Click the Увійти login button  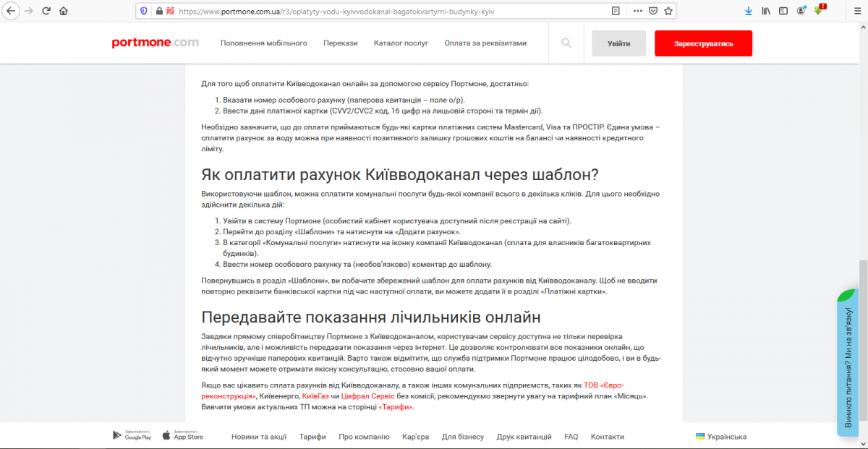click(618, 43)
